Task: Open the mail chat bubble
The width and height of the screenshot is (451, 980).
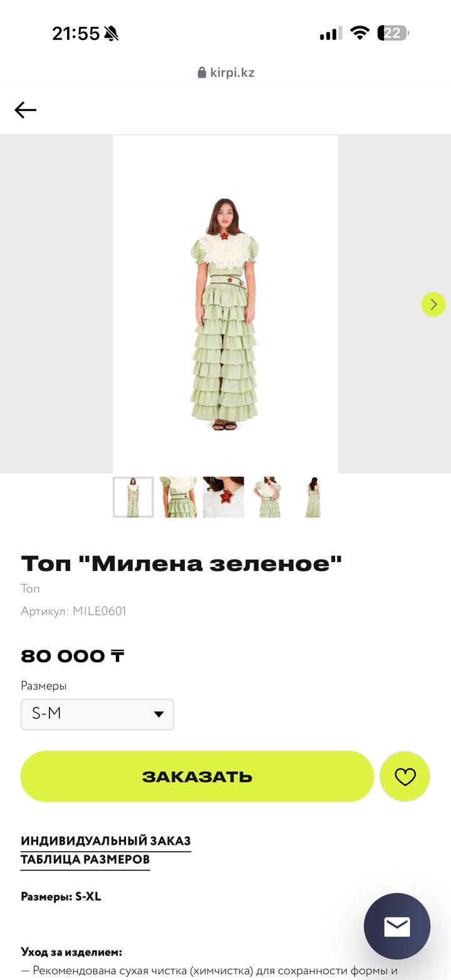Action: [x=397, y=926]
